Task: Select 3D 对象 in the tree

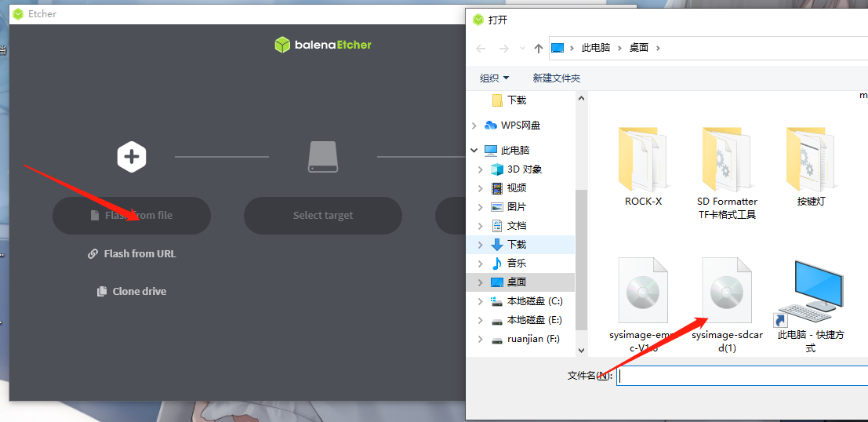Action: [525, 169]
